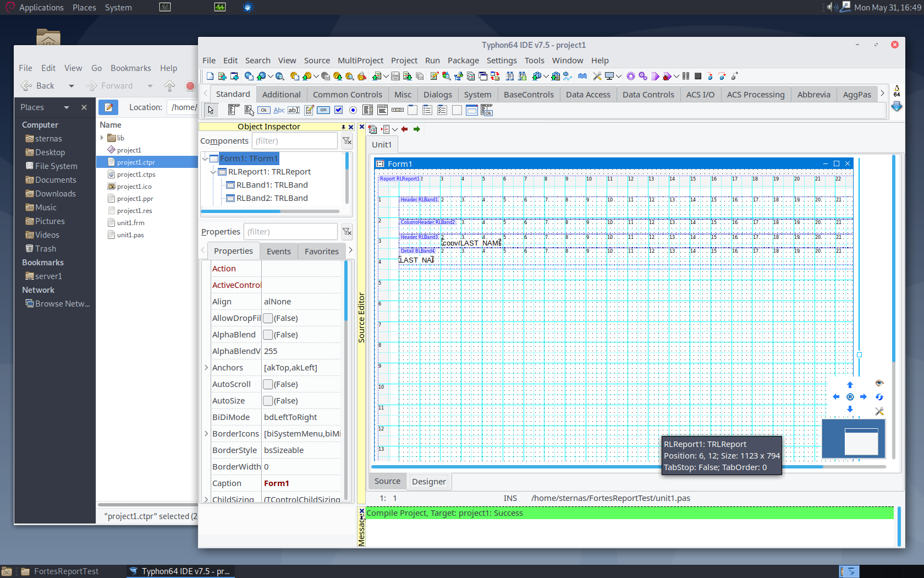
Task: Clear the Components filter with the funnel button
Action: click(x=347, y=141)
